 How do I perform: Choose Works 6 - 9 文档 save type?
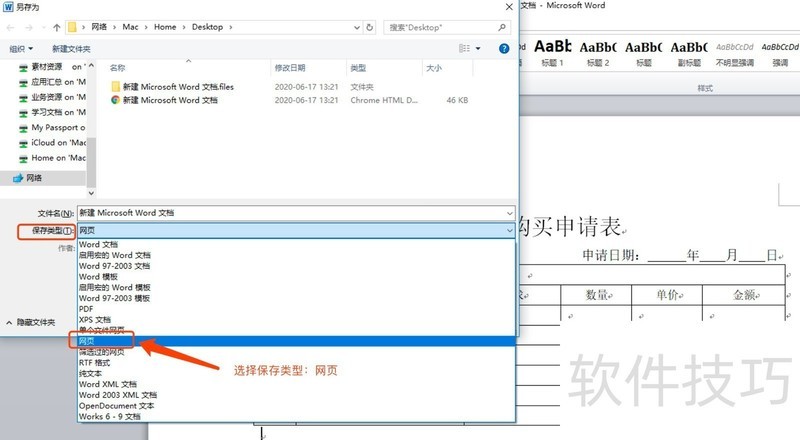tap(296, 417)
